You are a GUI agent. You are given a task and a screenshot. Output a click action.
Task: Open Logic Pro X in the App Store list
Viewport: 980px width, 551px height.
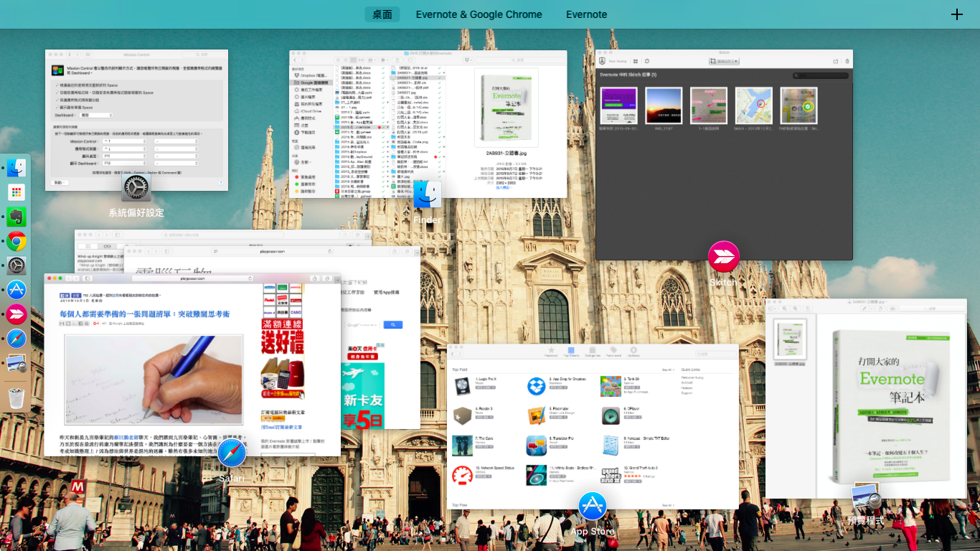pos(462,386)
